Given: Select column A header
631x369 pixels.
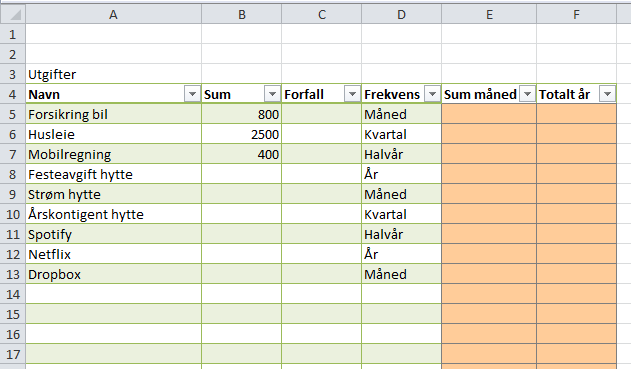Looking at the screenshot, I should pos(113,14).
